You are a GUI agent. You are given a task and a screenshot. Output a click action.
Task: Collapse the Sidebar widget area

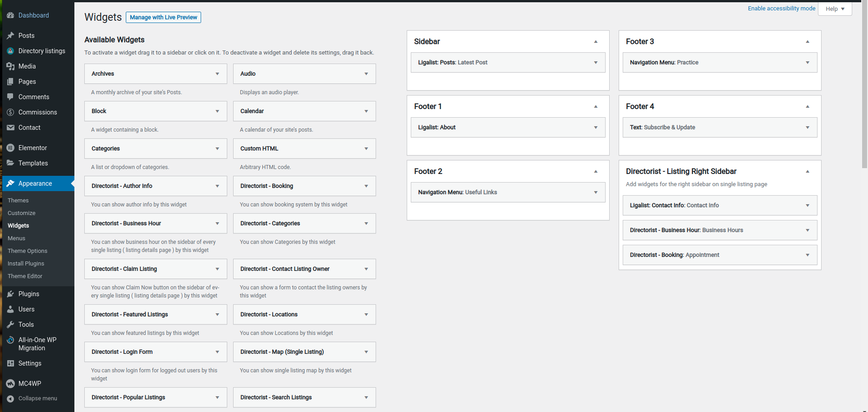tap(596, 41)
